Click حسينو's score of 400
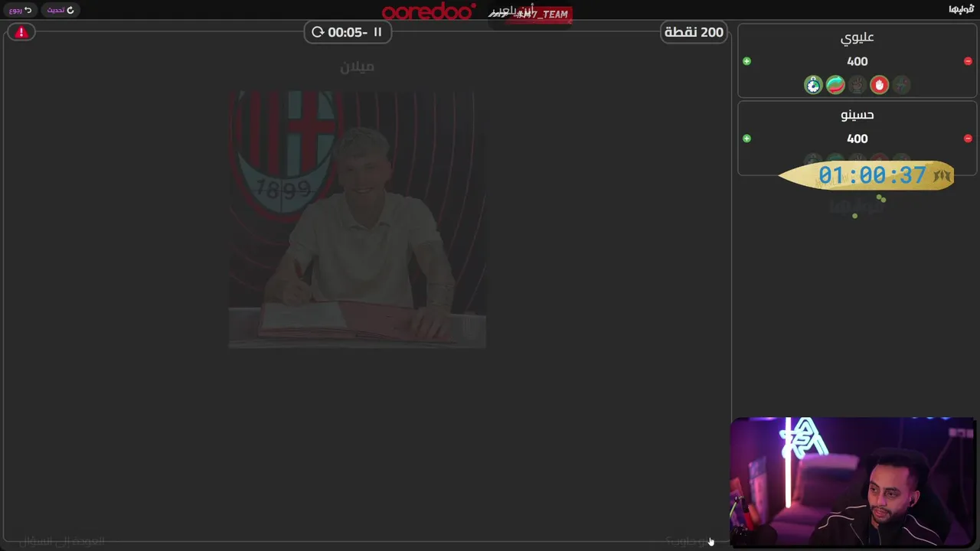The width and height of the screenshot is (980, 551). [857, 139]
